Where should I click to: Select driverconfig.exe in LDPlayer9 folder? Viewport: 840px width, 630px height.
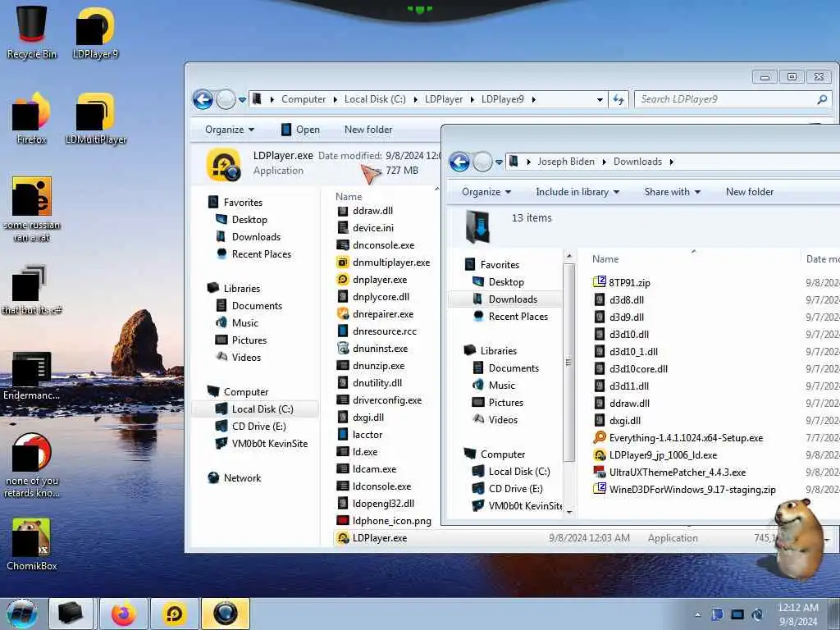[379, 400]
